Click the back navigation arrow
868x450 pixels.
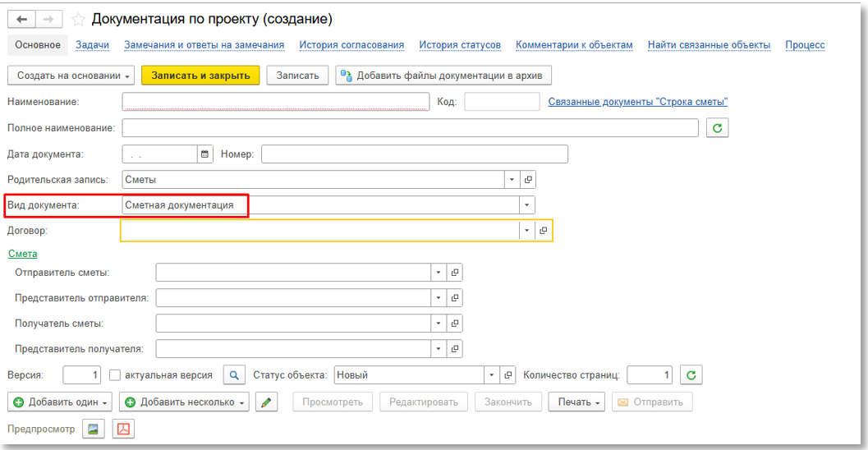[21, 19]
